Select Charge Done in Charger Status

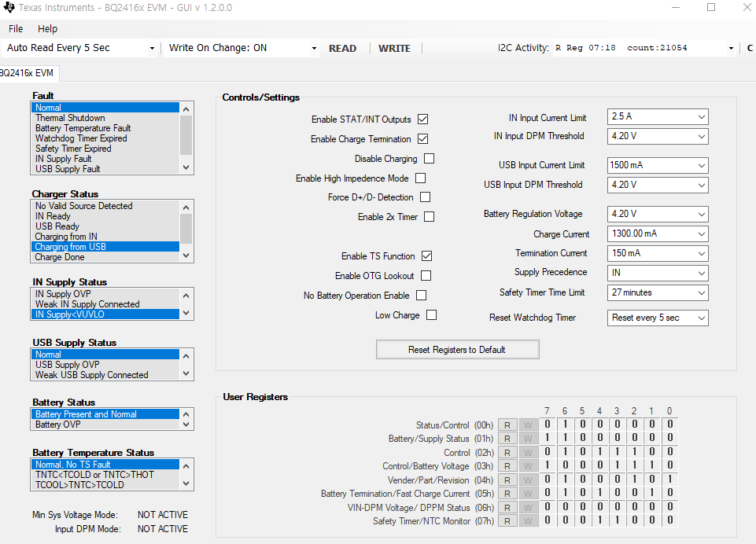pyautogui.click(x=105, y=257)
